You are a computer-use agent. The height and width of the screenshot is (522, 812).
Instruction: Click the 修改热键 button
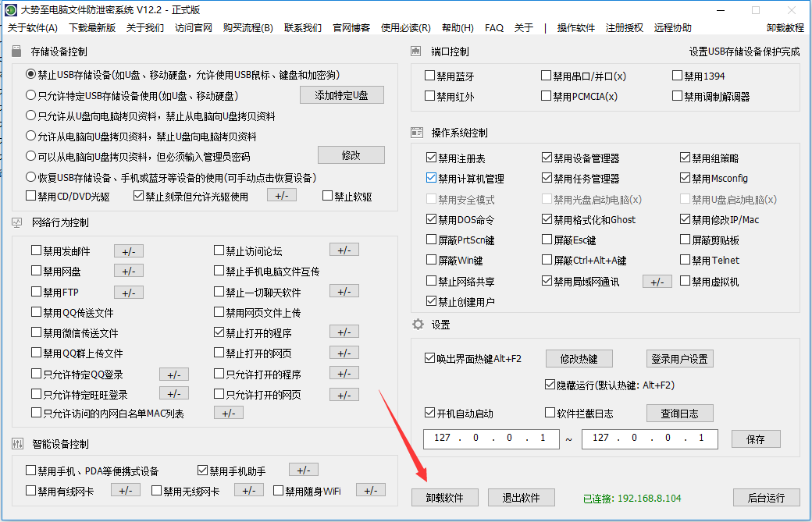point(579,359)
